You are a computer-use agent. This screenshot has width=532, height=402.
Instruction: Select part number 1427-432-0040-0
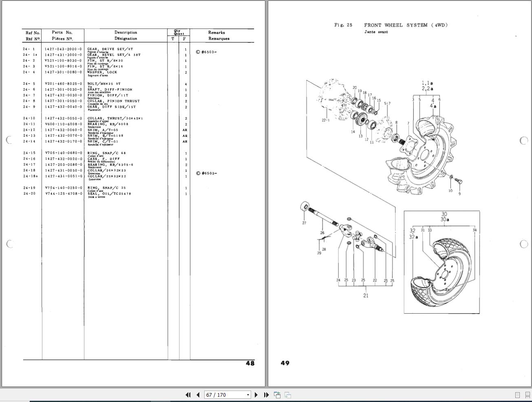tap(63, 107)
